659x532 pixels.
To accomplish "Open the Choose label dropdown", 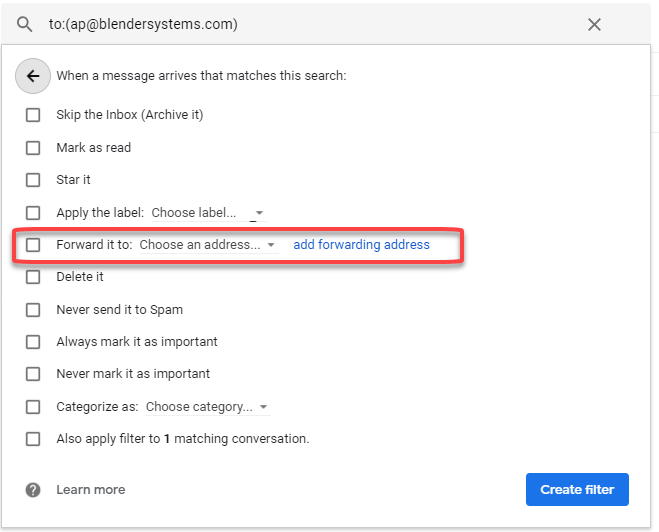I will coord(207,213).
